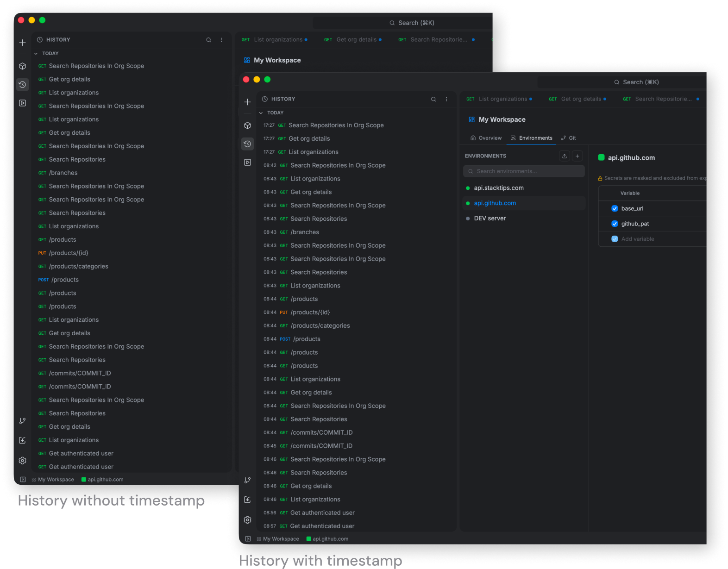Click the export environments upload icon
The width and height of the screenshot is (728, 569).
(565, 156)
